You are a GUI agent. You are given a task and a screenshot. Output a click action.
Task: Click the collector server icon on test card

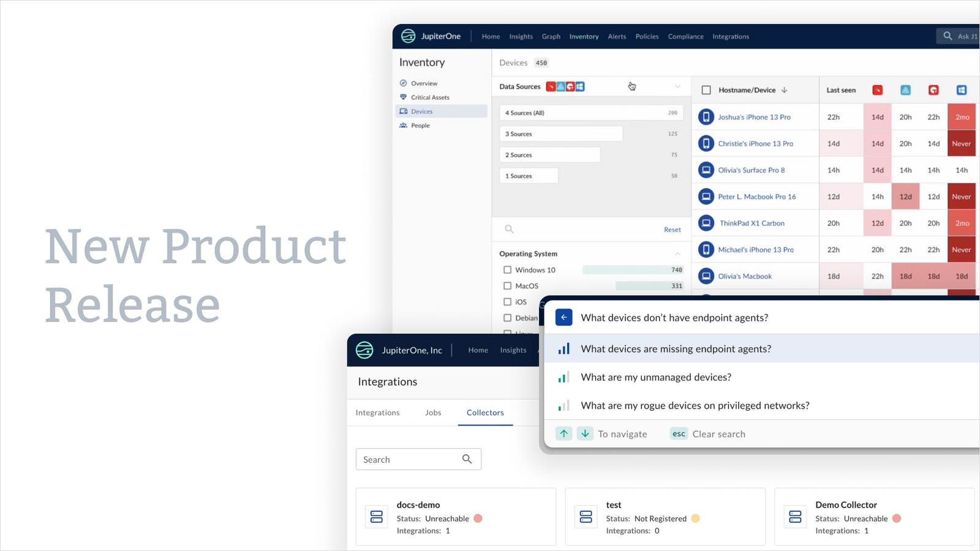point(586,517)
